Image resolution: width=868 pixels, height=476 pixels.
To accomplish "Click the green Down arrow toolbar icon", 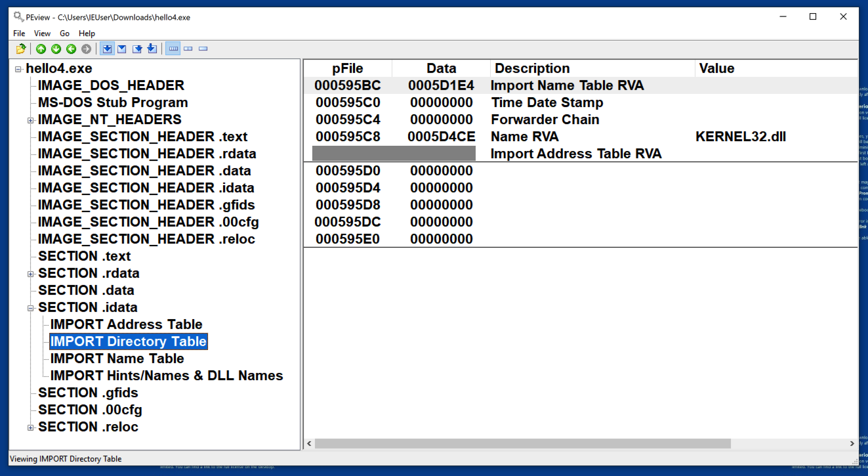I will pyautogui.click(x=56, y=49).
